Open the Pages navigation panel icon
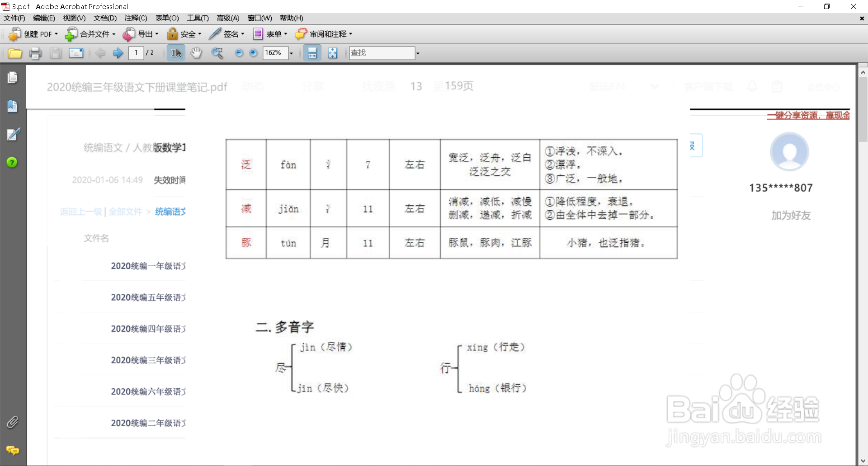This screenshot has height=466, width=868. 12,77
